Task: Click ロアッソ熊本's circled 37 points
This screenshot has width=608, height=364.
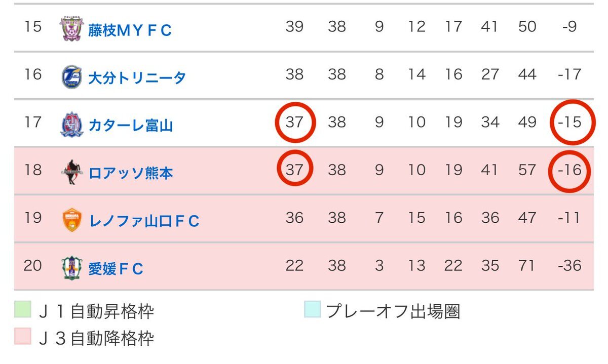Action: [294, 169]
